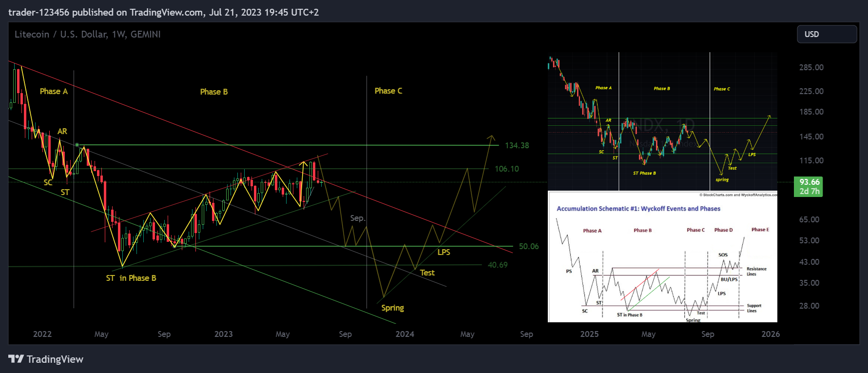The height and width of the screenshot is (373, 868).
Task: Click the 'ST in Phase B' annotation
Action: click(x=131, y=278)
